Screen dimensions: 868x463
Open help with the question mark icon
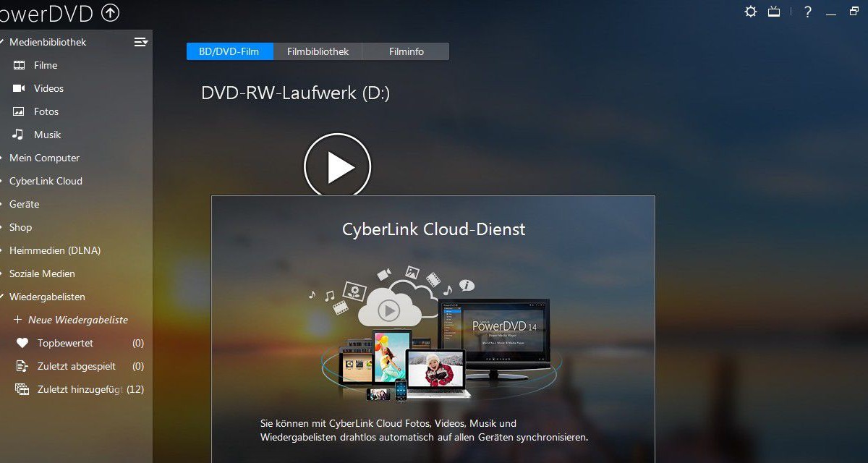pyautogui.click(x=808, y=12)
